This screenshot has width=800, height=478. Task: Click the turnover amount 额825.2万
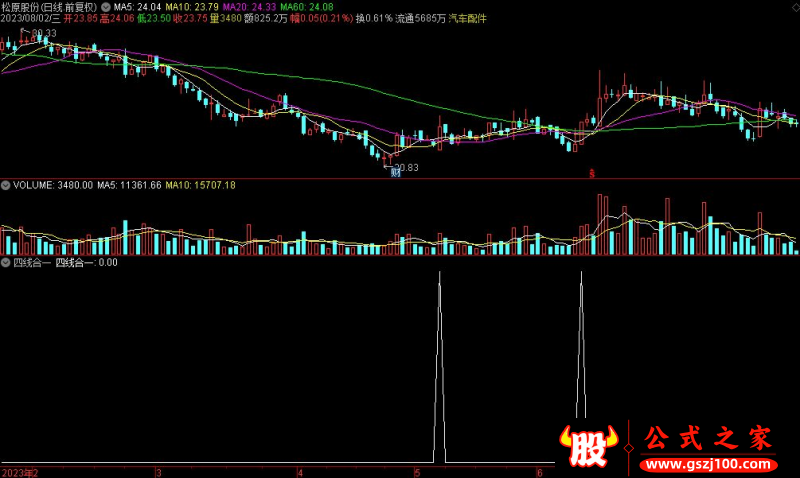click(x=265, y=19)
